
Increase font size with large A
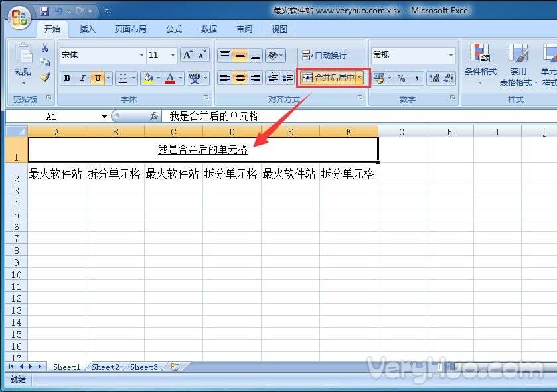187,55
